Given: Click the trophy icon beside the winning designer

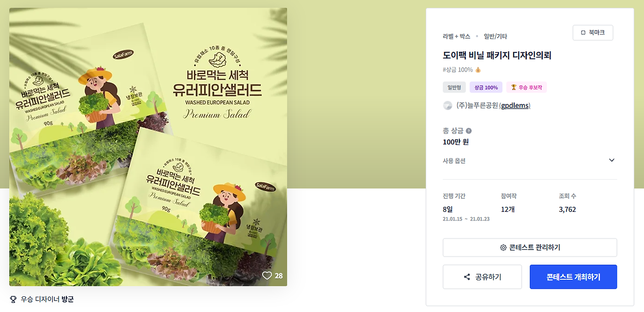Looking at the screenshot, I should [x=13, y=299].
